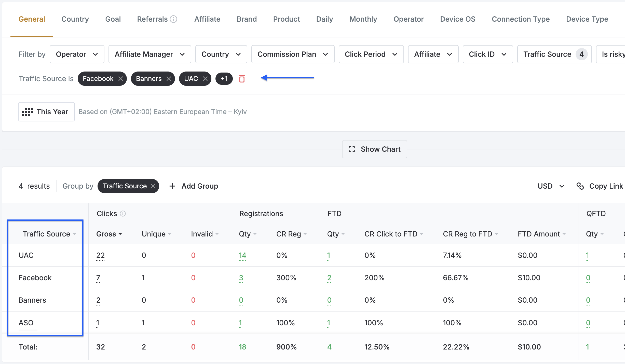Screen dimensions: 625x364
Task: Open the USD currency dropdown
Action: [x=551, y=186]
